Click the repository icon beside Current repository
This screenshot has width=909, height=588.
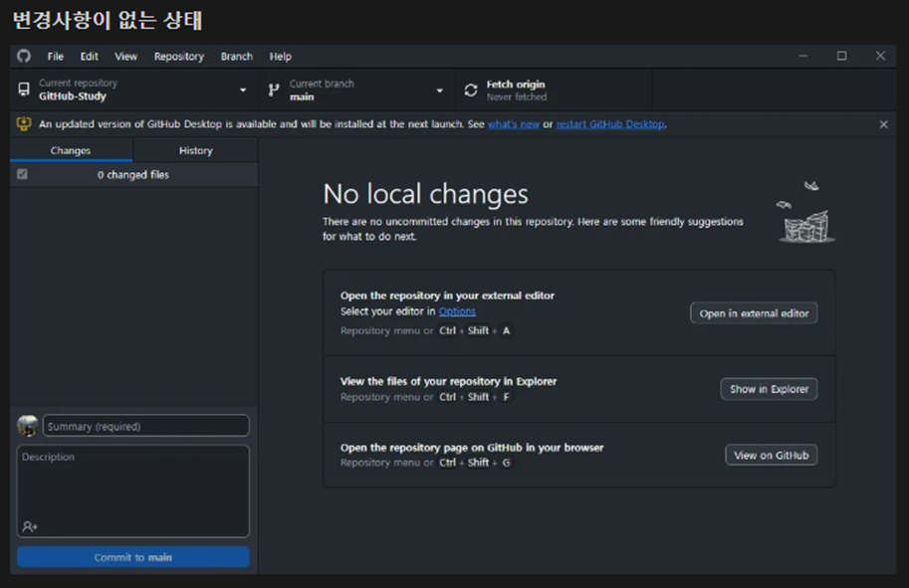[24, 90]
